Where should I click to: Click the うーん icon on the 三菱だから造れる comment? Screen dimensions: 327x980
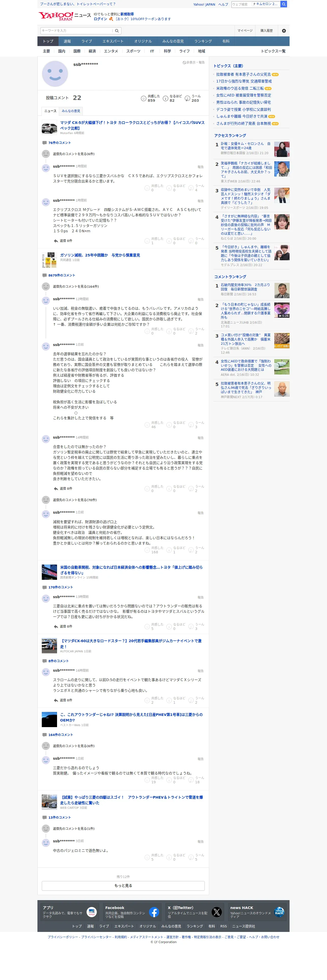click(x=191, y=780)
